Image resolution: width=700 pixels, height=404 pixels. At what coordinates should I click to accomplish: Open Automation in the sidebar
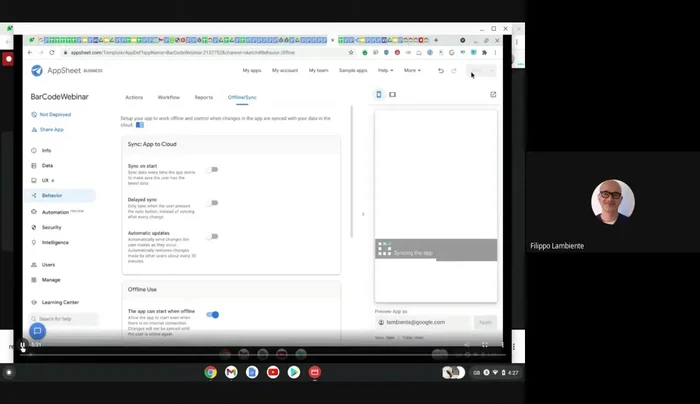(x=55, y=212)
